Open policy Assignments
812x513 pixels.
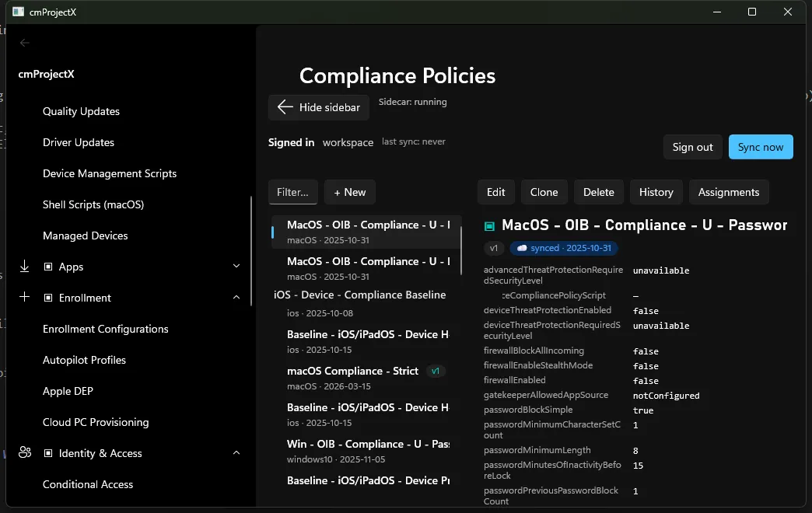point(729,192)
